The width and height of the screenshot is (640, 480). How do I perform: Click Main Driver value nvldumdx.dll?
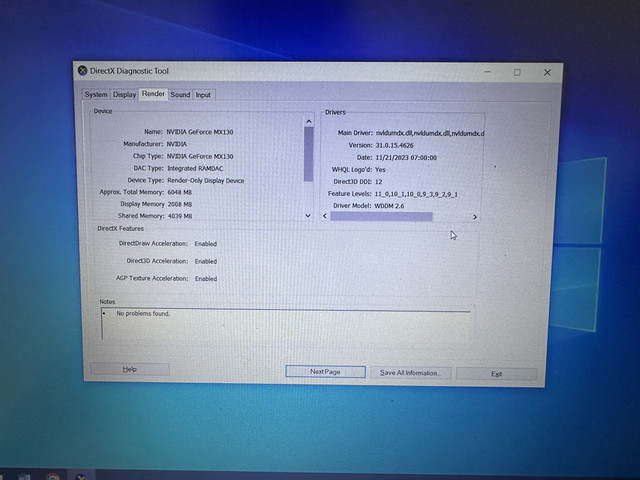(x=430, y=133)
